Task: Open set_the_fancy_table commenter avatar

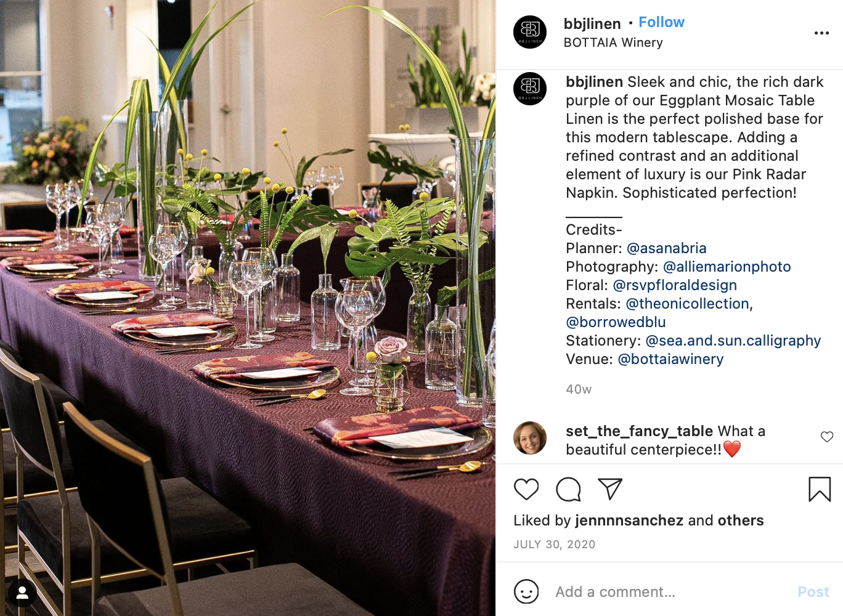Action: tap(530, 438)
